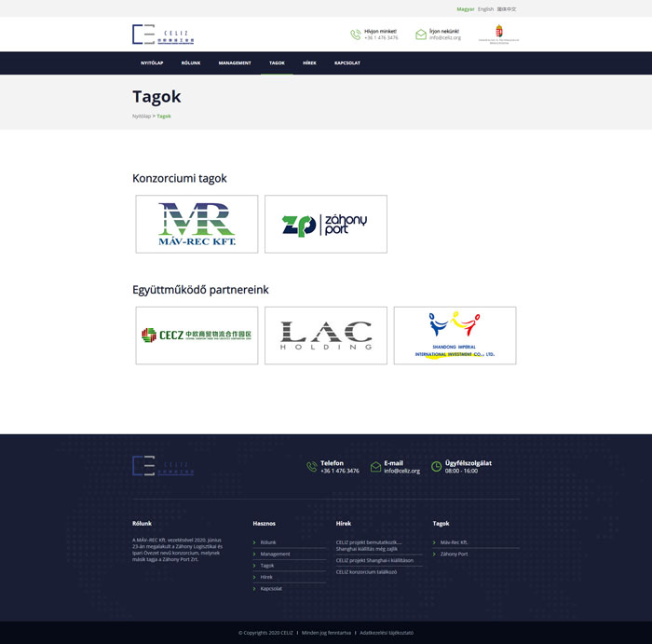The height and width of the screenshot is (644, 652).
Task: Click the chevron beside footer Kapcsolat link
Action: (x=254, y=589)
